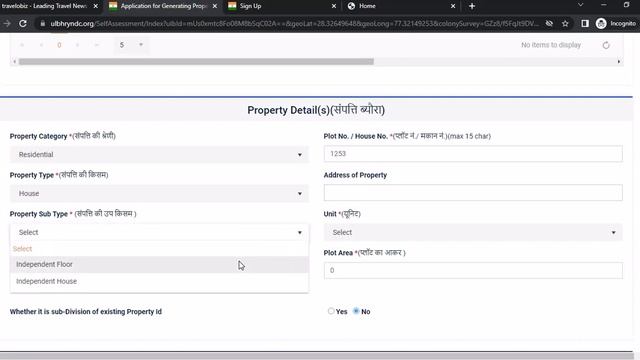
Task: Click the 'No items to display' text
Action: (551, 45)
